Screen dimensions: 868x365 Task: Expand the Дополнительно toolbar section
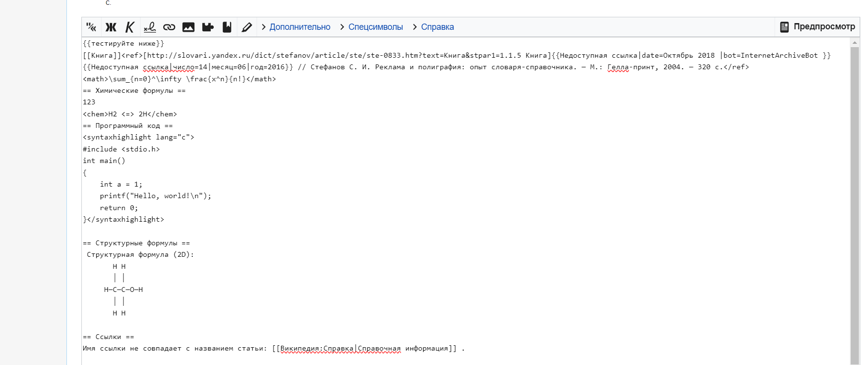[x=299, y=27]
